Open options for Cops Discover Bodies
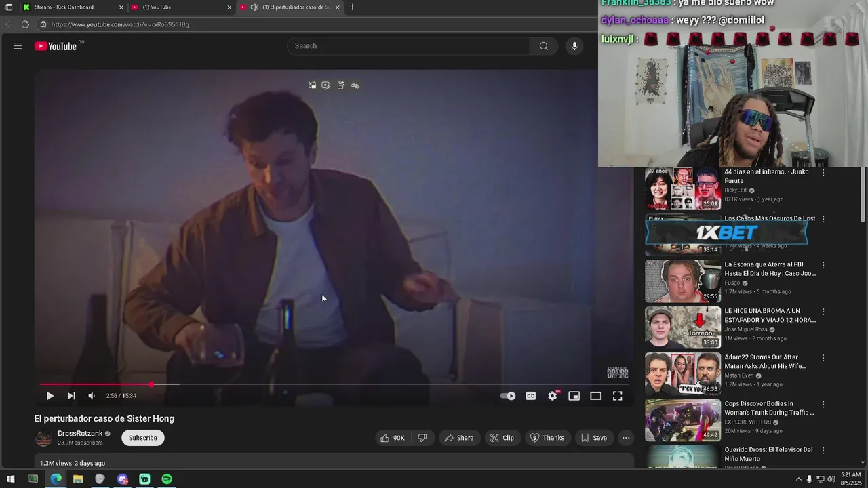 pyautogui.click(x=823, y=405)
